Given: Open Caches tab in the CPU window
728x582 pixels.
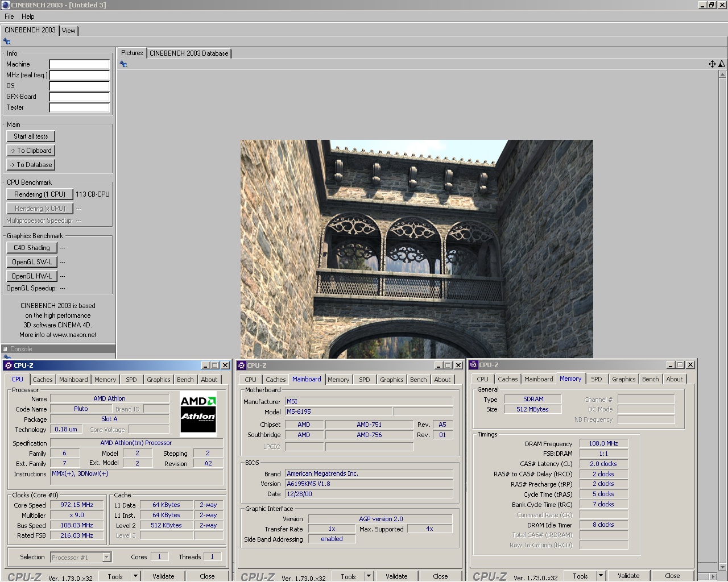Looking at the screenshot, I should click(43, 380).
